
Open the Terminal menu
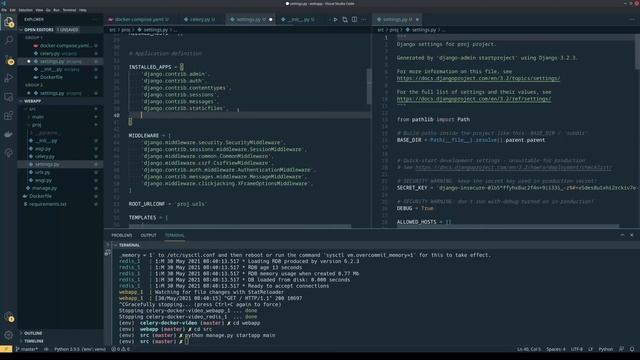(69, 10)
